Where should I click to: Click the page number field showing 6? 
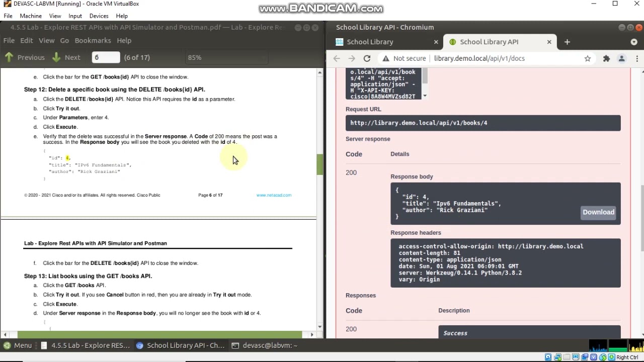pos(106,57)
